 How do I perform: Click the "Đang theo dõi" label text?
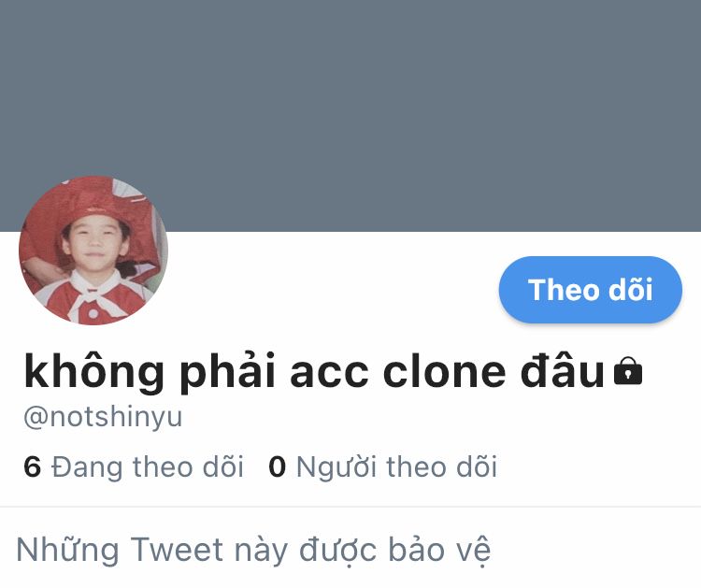click(148, 466)
